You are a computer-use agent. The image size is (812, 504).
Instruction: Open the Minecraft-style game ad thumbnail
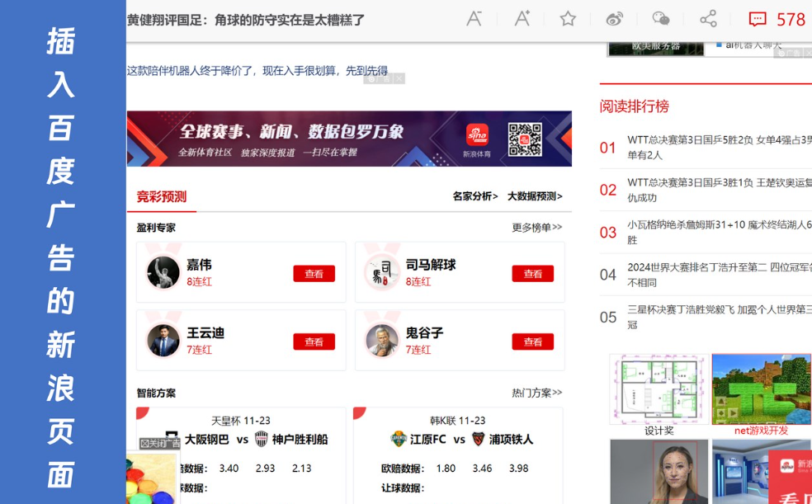[761, 389]
